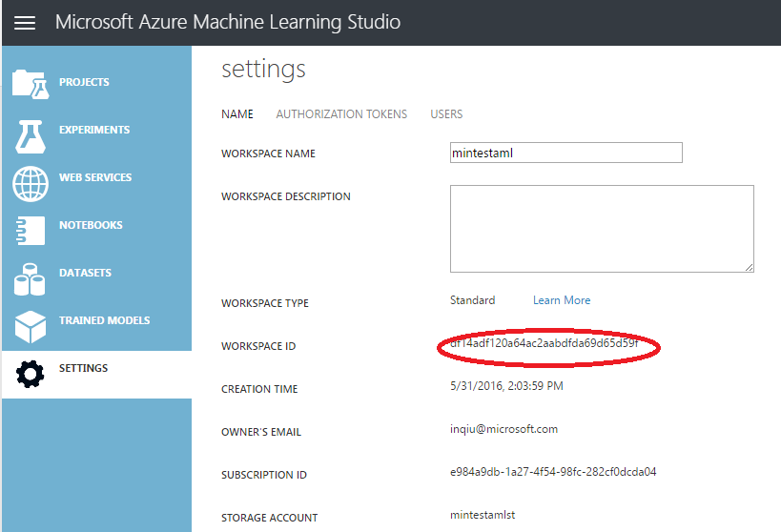Viewport: 781px width, 532px height.
Task: Click the Notebooks icon
Action: click(31, 231)
